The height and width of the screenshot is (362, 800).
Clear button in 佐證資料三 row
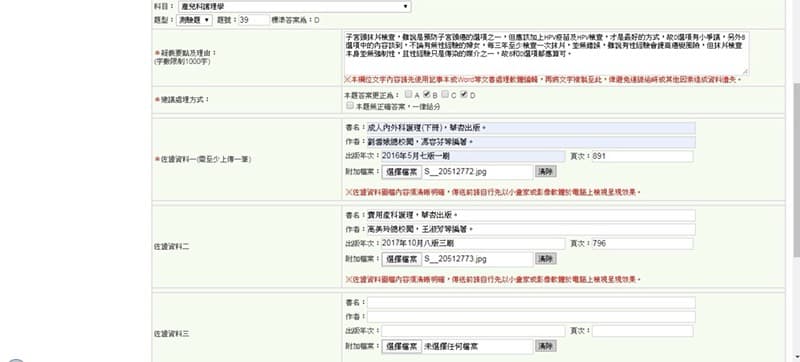point(545,346)
